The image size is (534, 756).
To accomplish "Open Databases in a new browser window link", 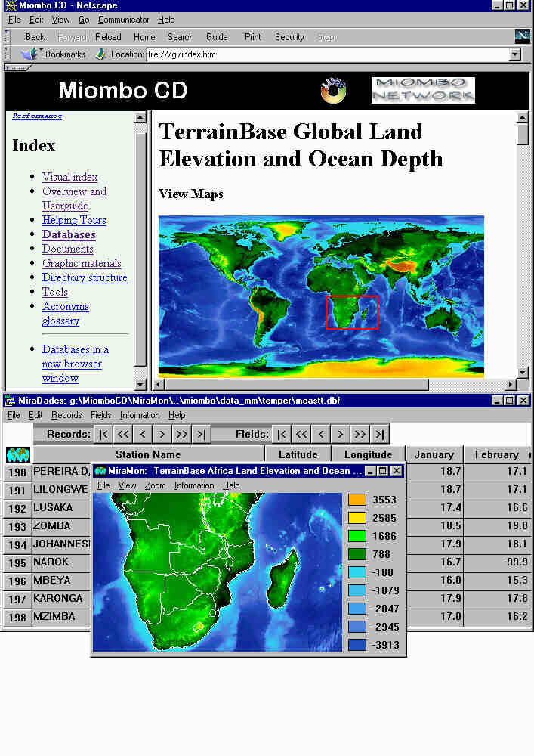I will (75, 364).
